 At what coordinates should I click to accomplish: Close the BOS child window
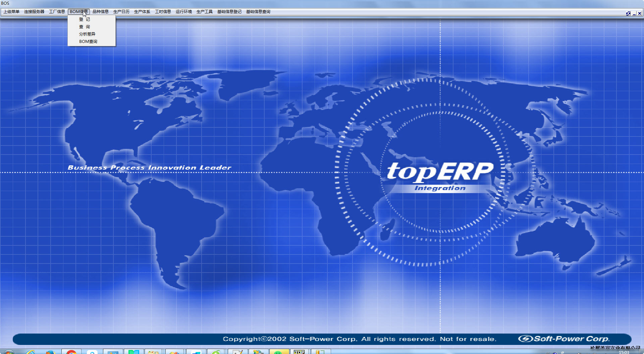click(640, 13)
